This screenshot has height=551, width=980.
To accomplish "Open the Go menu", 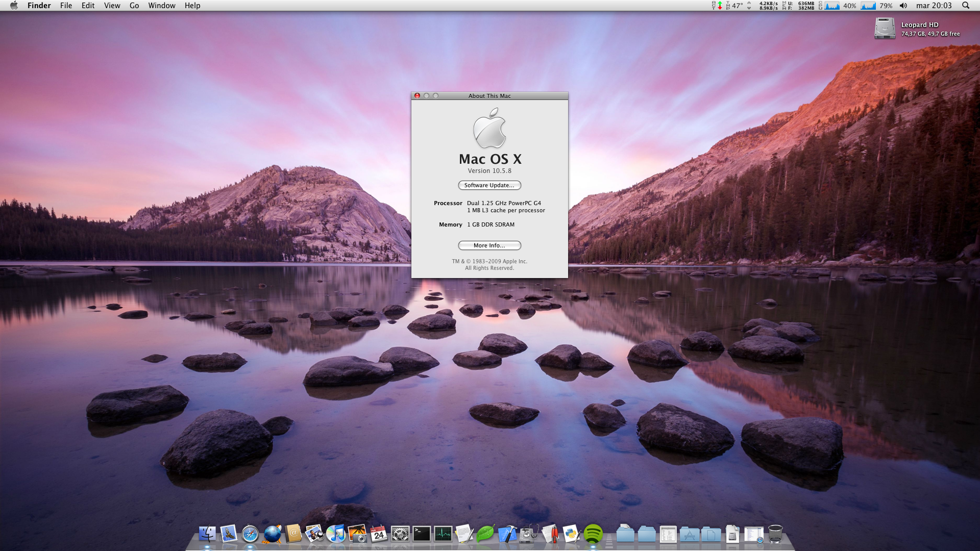I will pyautogui.click(x=134, y=6).
